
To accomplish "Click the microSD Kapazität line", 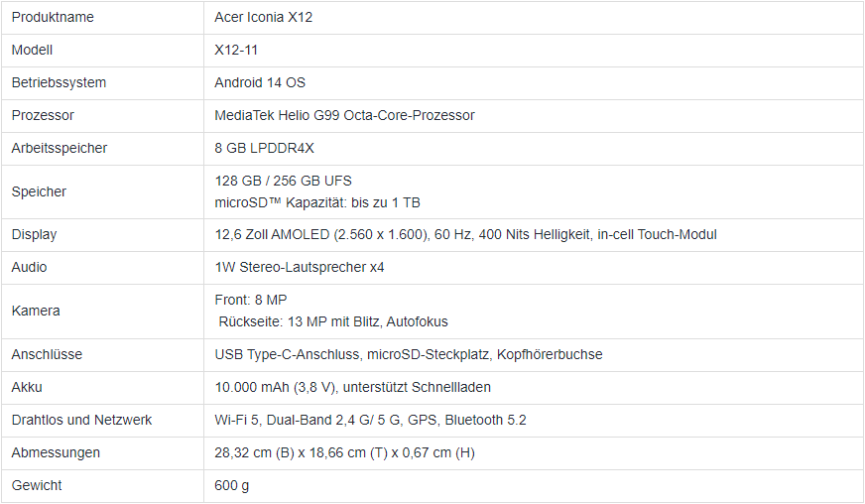I will [317, 202].
